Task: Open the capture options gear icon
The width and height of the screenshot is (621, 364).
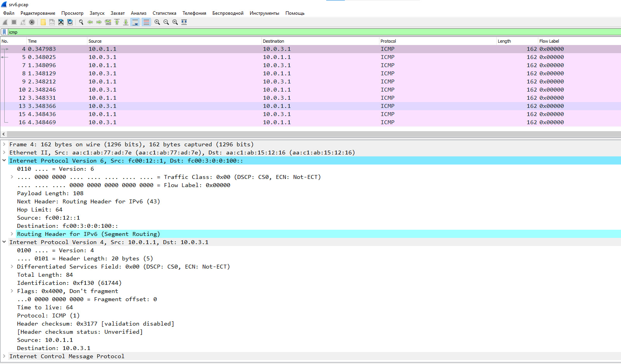Action: click(x=32, y=22)
